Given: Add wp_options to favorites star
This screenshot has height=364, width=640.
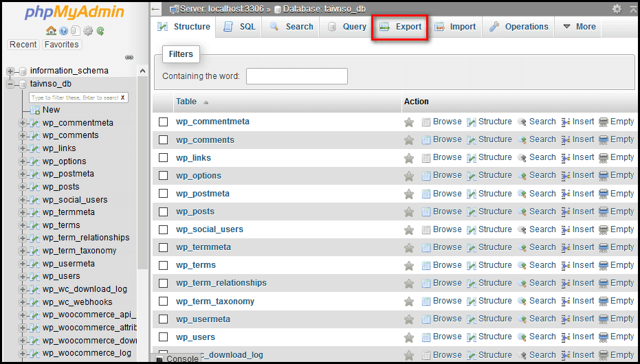Looking at the screenshot, I should 409,176.
